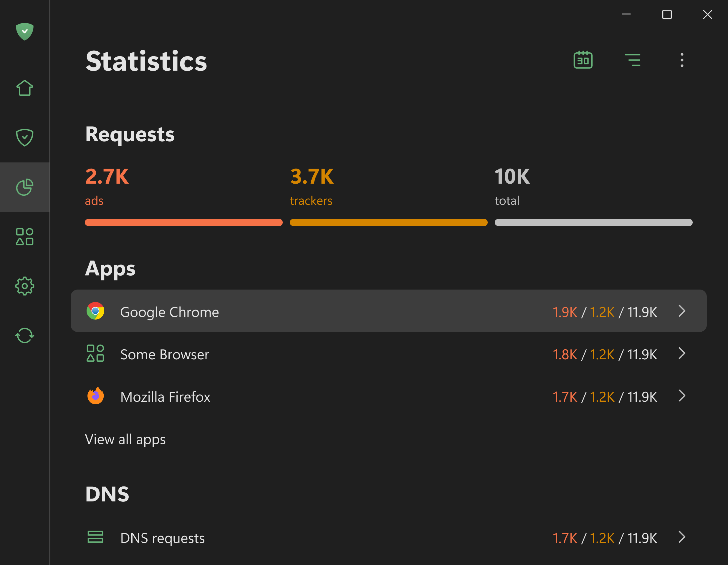Open the Home sidebar icon
The height and width of the screenshot is (565, 728).
(25, 88)
